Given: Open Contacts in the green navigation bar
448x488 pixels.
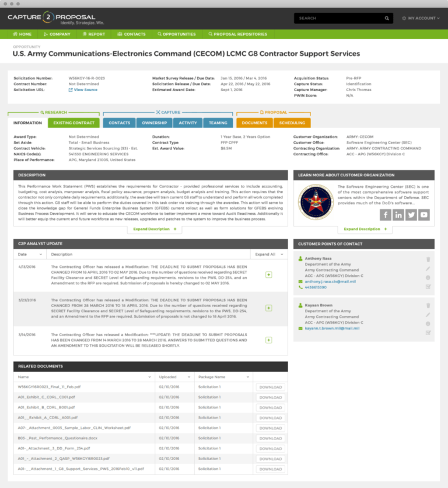Looking at the screenshot, I should tap(131, 34).
